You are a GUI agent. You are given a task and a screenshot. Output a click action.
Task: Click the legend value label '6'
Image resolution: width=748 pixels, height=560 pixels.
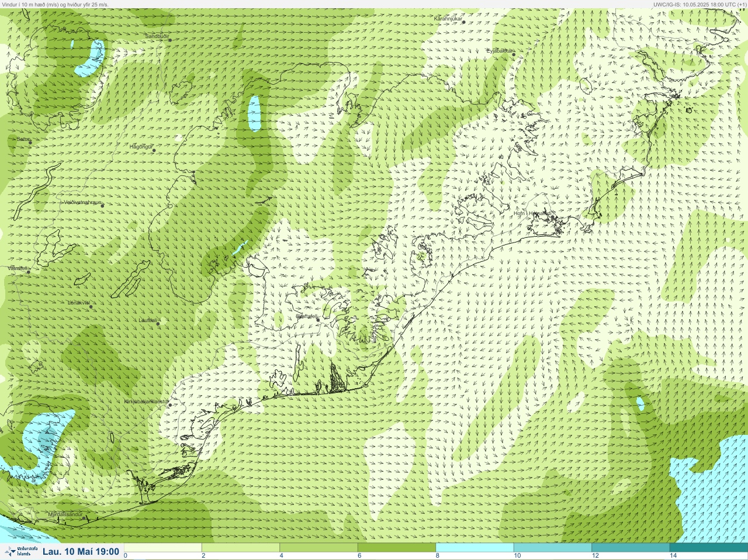pyautogui.click(x=359, y=556)
